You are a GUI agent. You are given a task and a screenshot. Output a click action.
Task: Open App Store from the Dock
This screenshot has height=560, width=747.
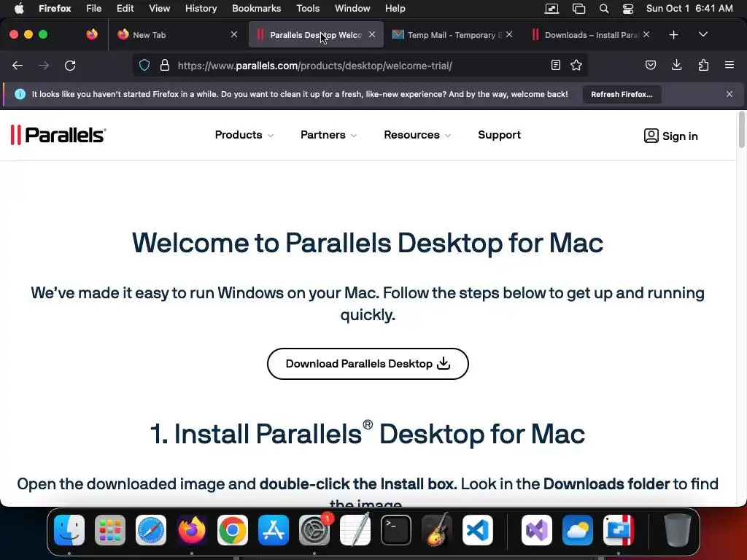point(274,530)
